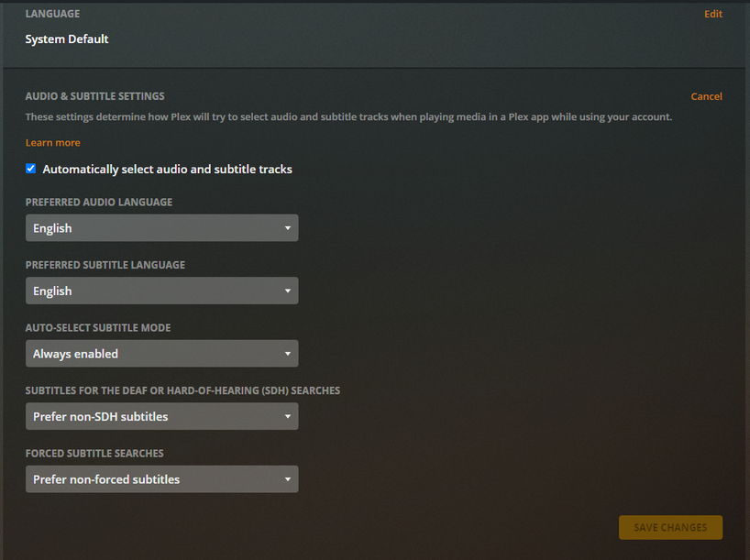Expand the Auto-Select Subtitle Mode dropdown
The height and width of the screenshot is (560, 750).
161,354
